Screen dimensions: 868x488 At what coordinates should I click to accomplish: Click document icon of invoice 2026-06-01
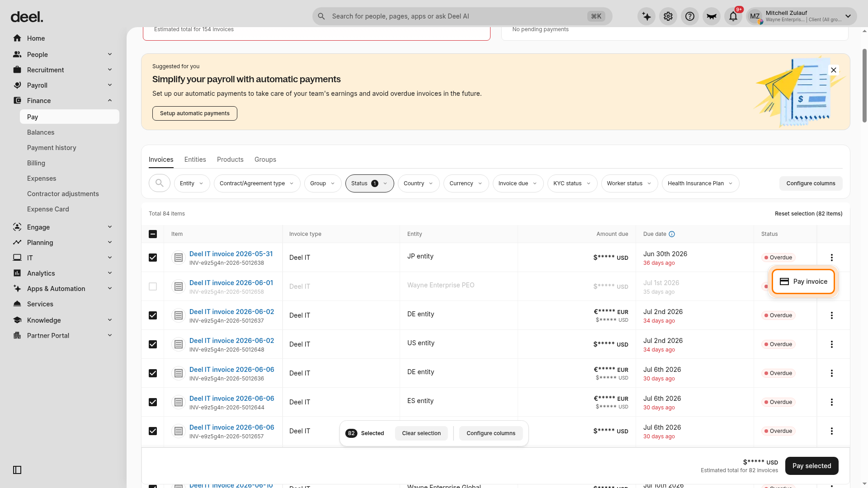pos(179,286)
